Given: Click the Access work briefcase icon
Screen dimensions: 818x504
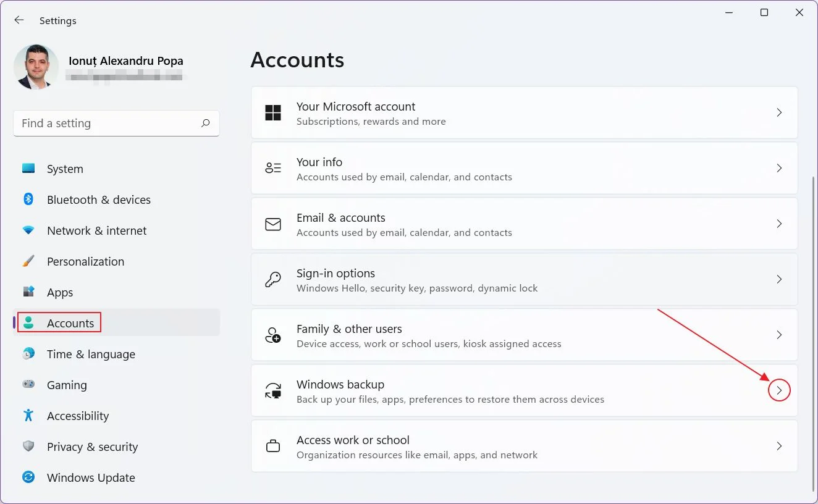Looking at the screenshot, I should pyautogui.click(x=273, y=446).
